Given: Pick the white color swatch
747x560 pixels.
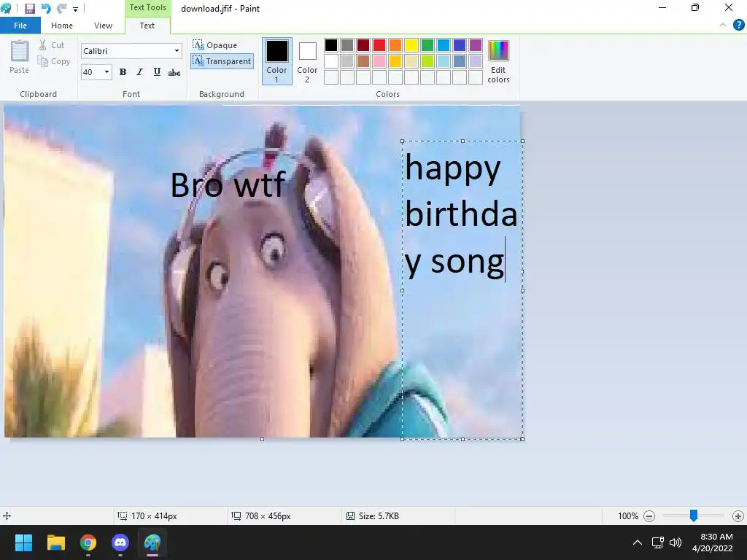Looking at the screenshot, I should click(x=331, y=61).
